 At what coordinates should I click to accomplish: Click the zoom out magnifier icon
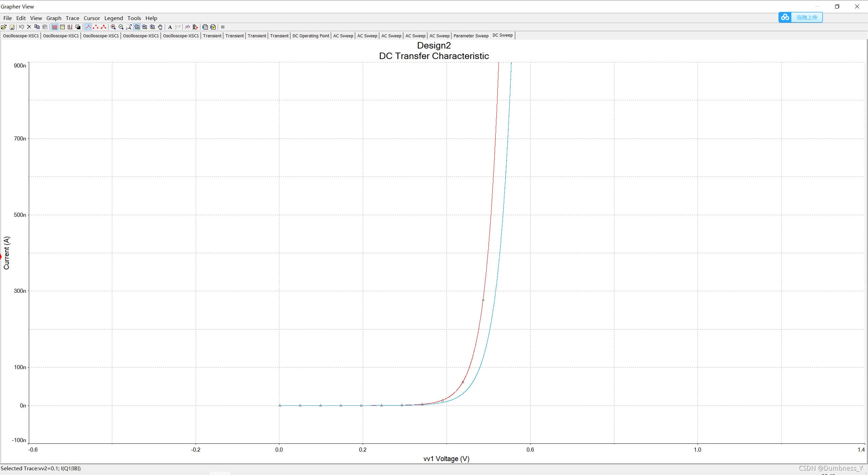[x=121, y=27]
